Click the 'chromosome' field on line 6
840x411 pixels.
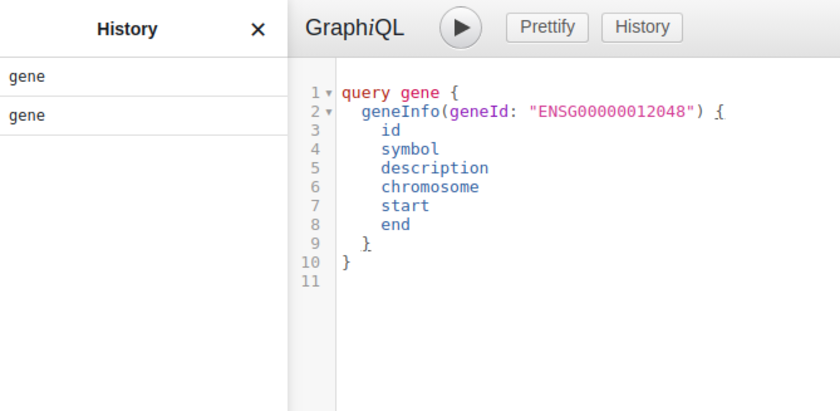(x=430, y=187)
